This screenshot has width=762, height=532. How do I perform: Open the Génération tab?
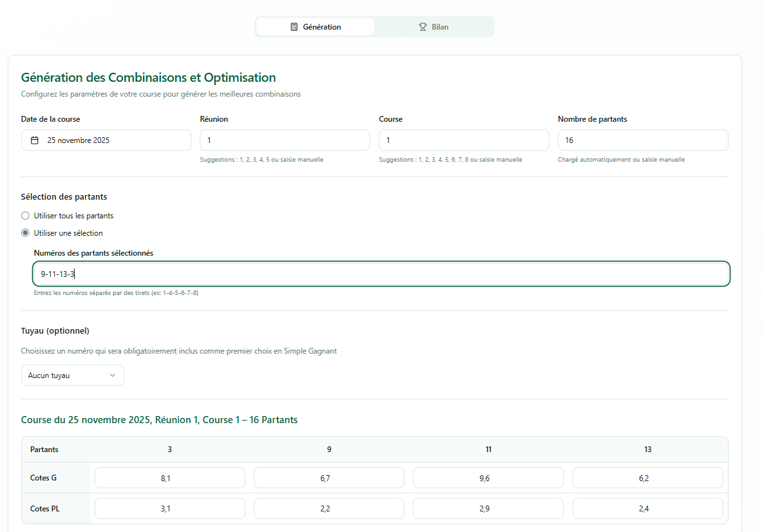[x=315, y=27]
